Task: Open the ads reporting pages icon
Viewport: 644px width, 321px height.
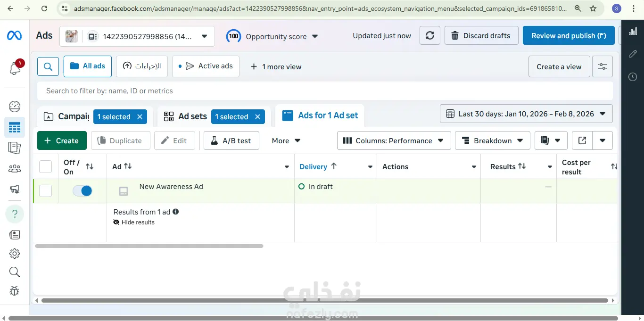Action: tap(15, 148)
